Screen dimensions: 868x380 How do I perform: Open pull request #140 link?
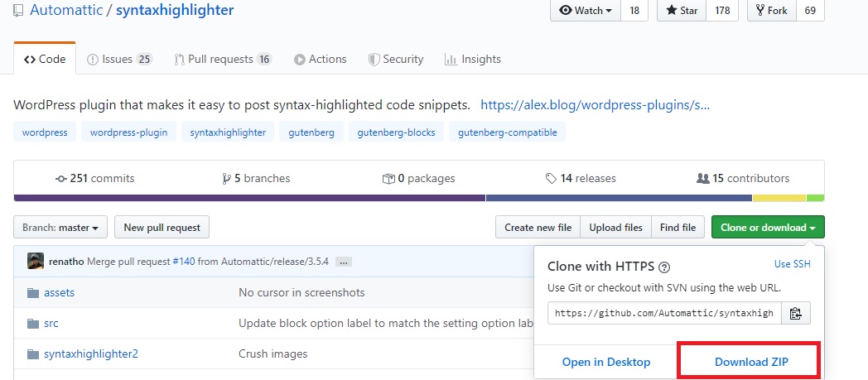184,262
